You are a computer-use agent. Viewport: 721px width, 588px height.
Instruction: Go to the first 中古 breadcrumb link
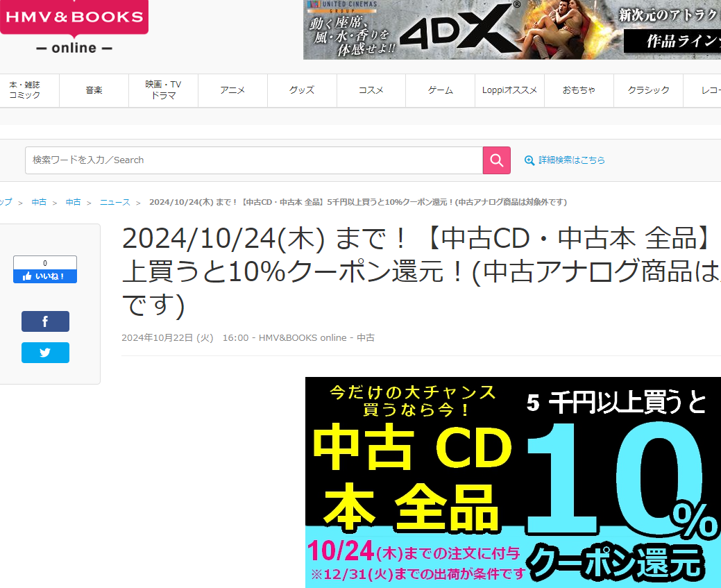tap(39, 202)
